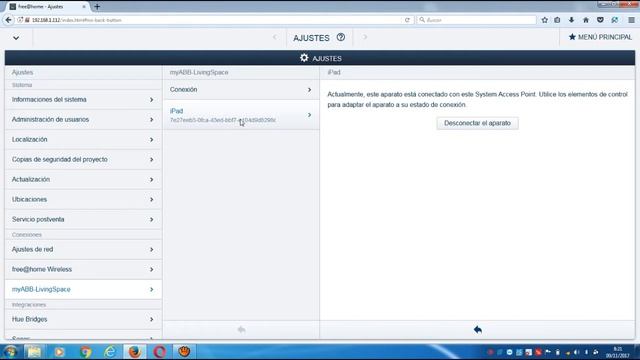640x360 pixels.
Task: Close the free@home Ajustes tab
Action: click(84, 7)
